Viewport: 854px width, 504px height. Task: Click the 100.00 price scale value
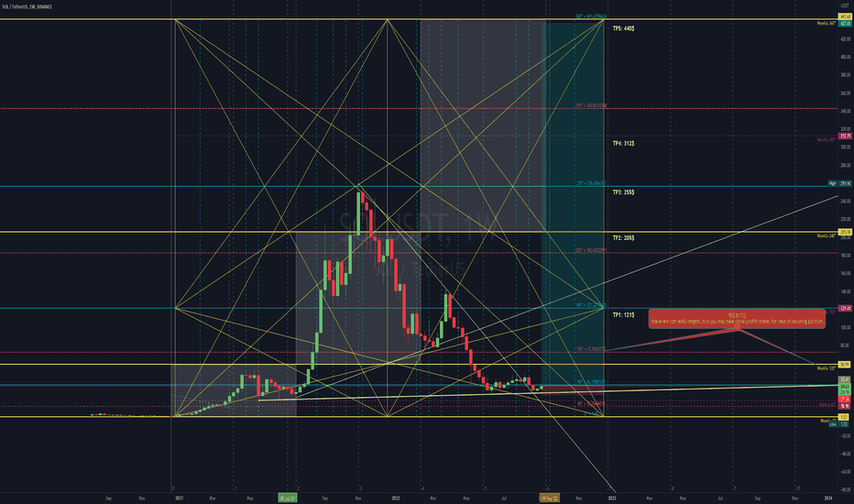[x=845, y=327]
